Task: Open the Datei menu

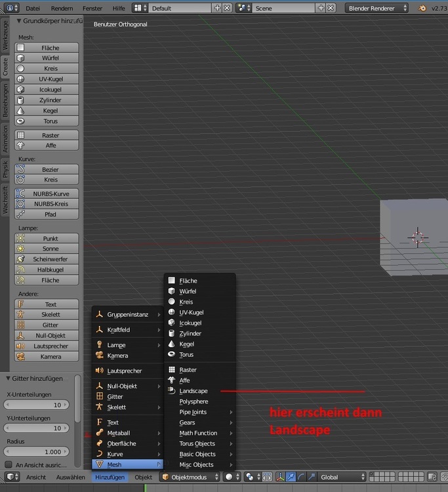Action: 33,9
